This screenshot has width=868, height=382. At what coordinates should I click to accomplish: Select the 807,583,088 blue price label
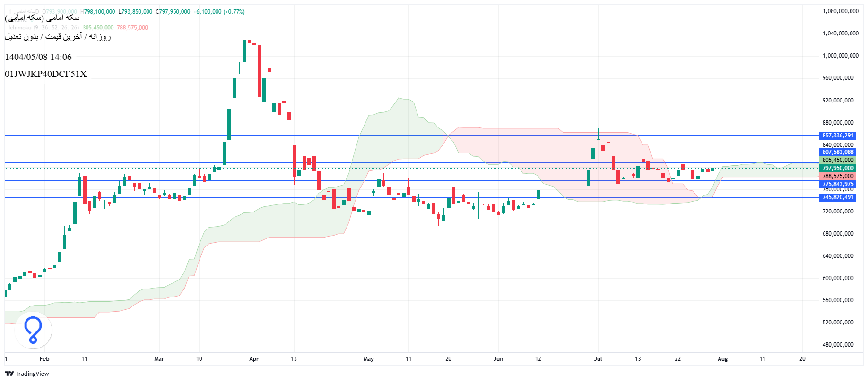click(x=838, y=152)
